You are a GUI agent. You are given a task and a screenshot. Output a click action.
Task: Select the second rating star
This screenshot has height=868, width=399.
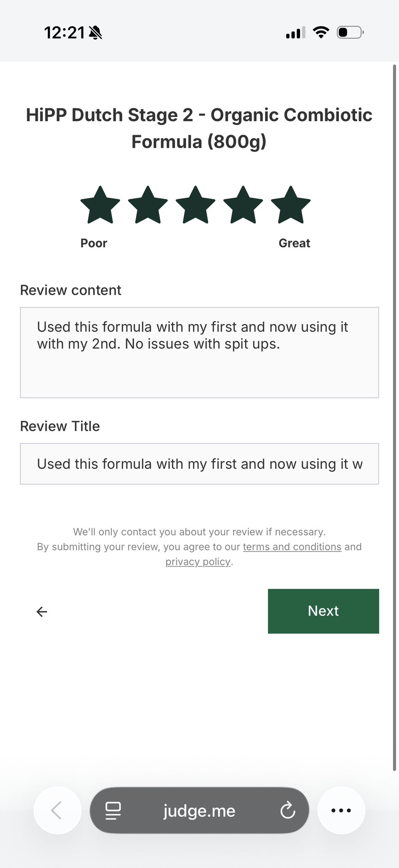click(x=148, y=205)
